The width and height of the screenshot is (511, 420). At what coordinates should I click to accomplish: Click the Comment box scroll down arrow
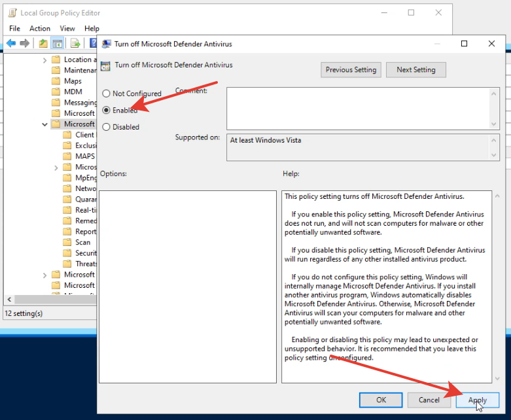click(x=494, y=124)
